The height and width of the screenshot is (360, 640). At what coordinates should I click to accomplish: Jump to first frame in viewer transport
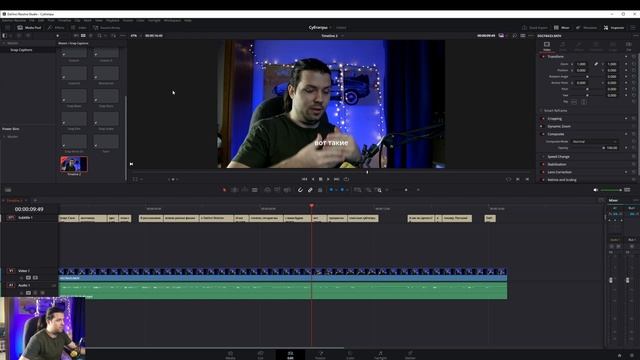click(x=304, y=179)
